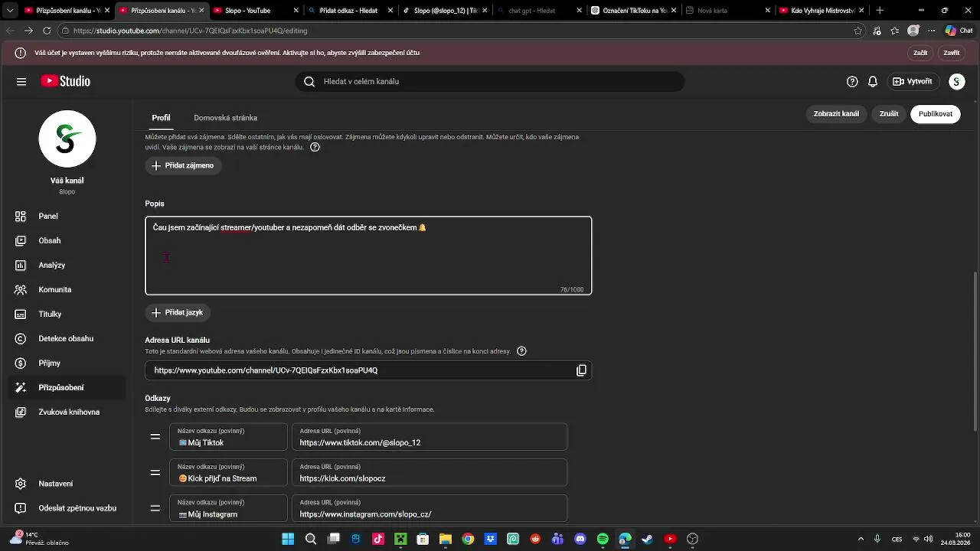Open the tab list dropdown arrow at top left
Viewport: 980px width, 551px height.
click(x=10, y=11)
